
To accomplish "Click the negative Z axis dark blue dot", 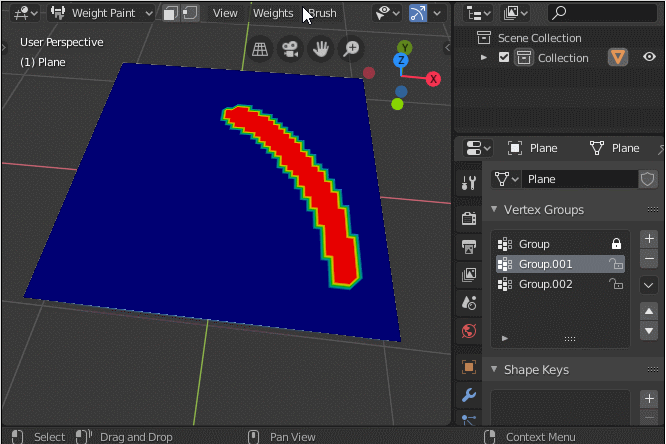I will pyautogui.click(x=401, y=91).
